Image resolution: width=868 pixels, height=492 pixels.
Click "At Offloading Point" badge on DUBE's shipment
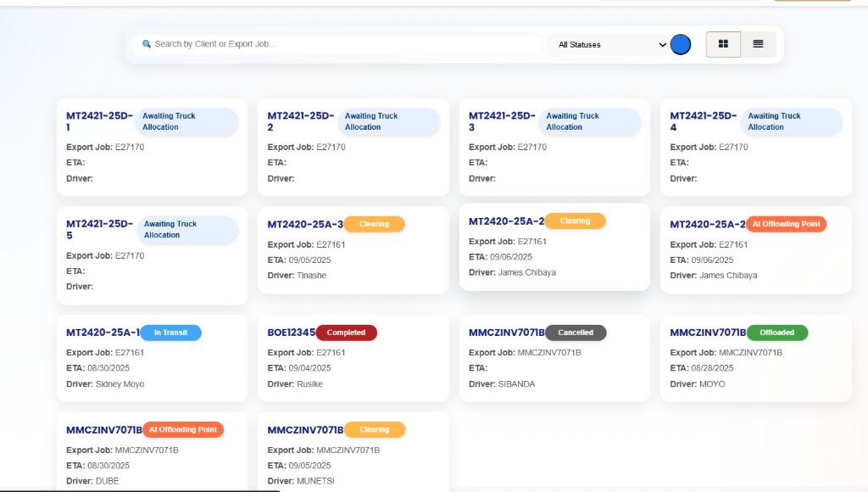pos(183,429)
